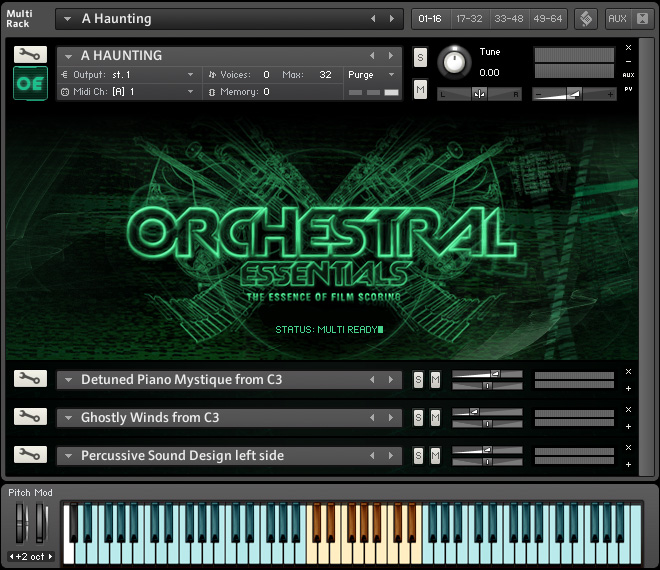Click the rack vertical scrollbar
The image size is (660, 570).
[x=646, y=257]
